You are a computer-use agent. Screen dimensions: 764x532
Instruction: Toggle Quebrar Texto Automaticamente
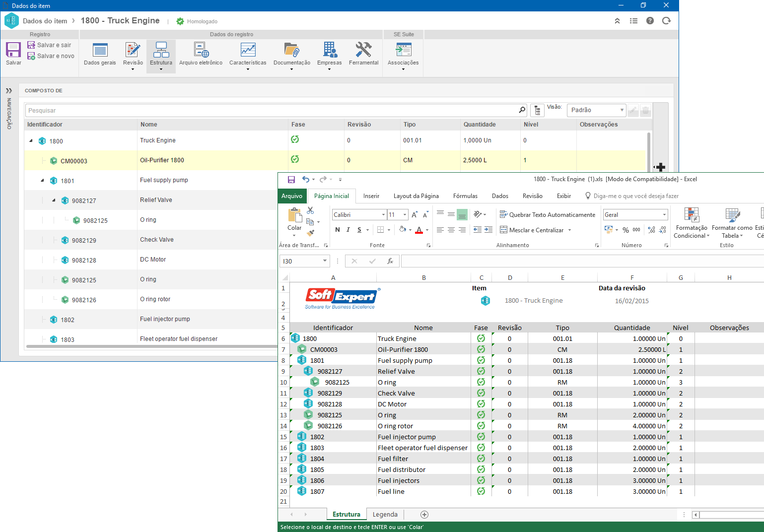547,215
